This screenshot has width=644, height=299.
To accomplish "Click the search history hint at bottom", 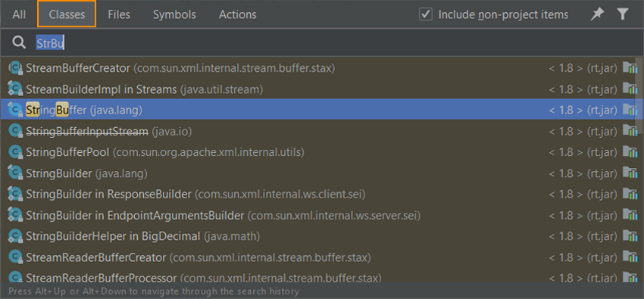I will click(x=154, y=291).
